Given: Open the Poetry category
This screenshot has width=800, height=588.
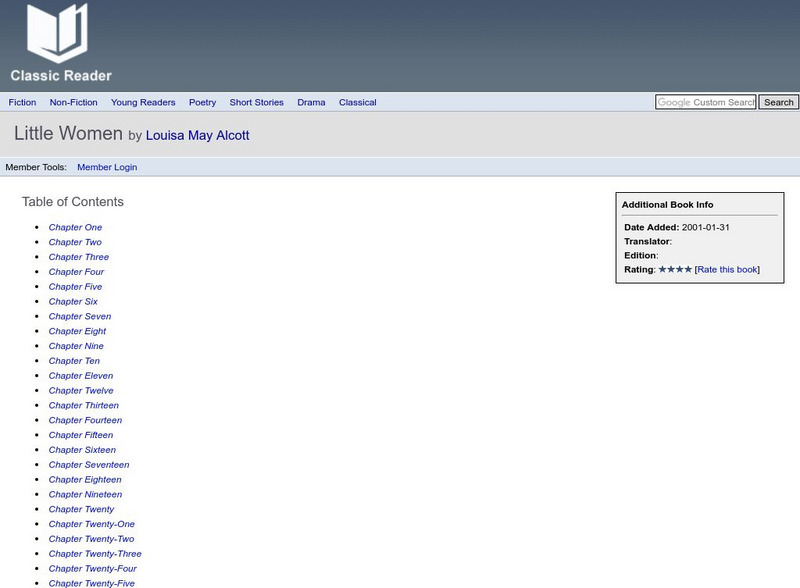Looking at the screenshot, I should tap(203, 103).
